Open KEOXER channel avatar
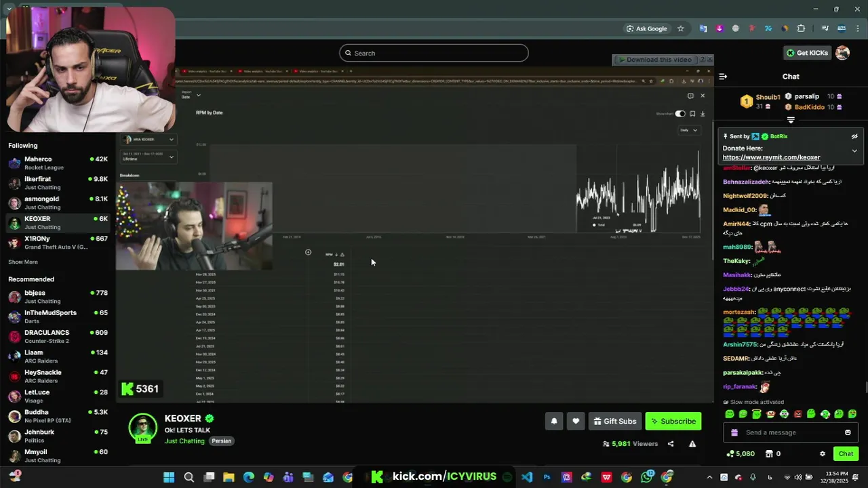Viewport: 868px width, 488px height. click(142, 428)
